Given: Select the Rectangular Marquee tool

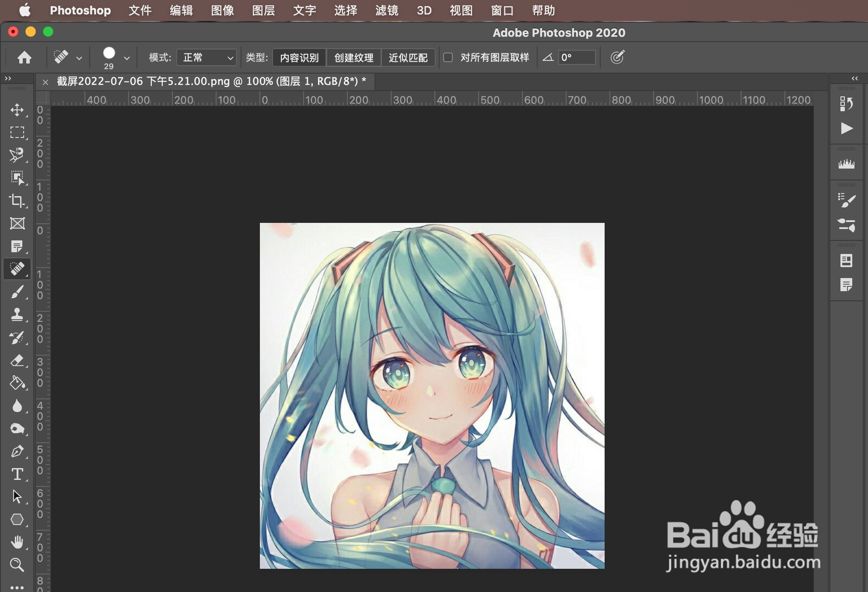Looking at the screenshot, I should pyautogui.click(x=17, y=132).
